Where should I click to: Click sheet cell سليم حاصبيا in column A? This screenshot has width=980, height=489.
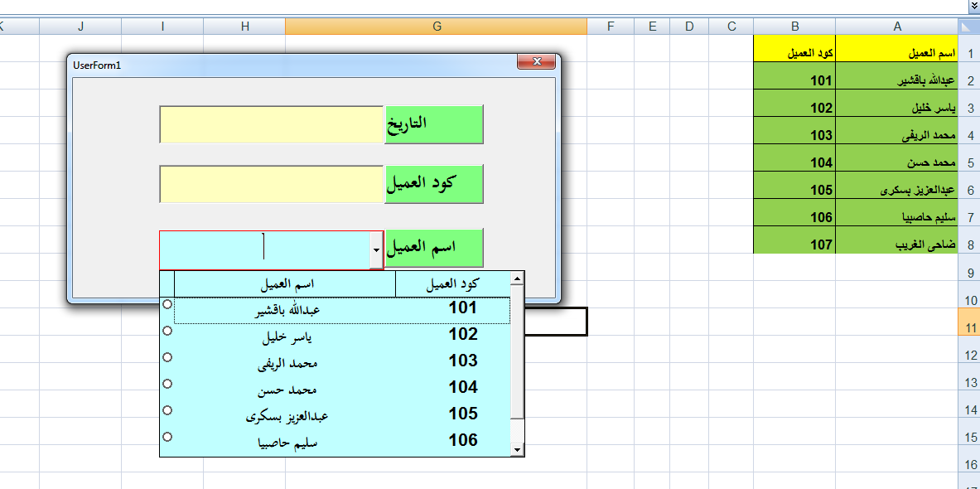coord(897,213)
